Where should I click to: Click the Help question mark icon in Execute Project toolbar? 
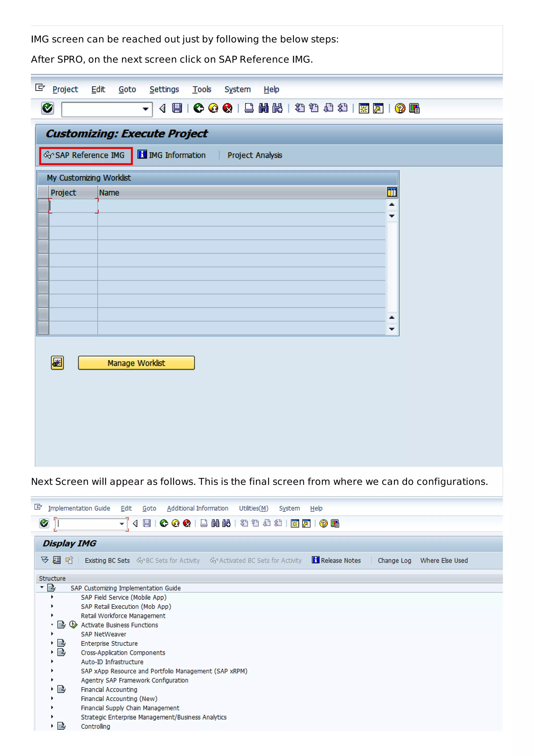click(x=400, y=108)
